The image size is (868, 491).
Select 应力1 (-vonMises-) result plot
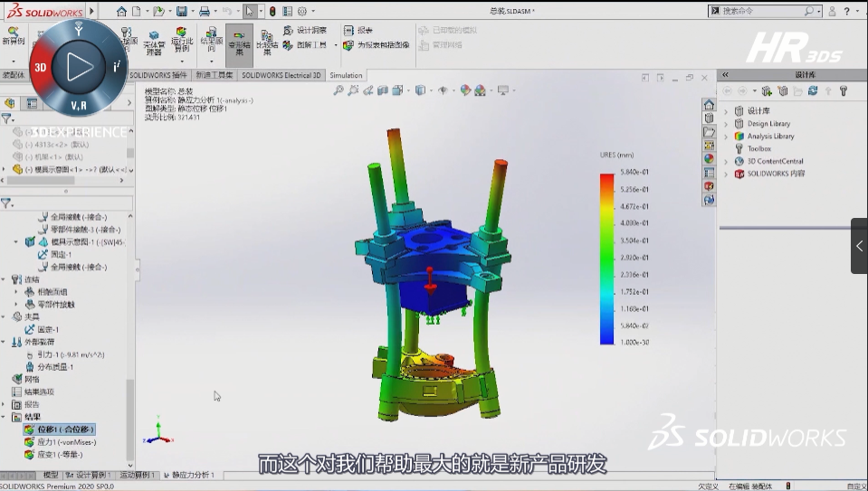(65, 442)
